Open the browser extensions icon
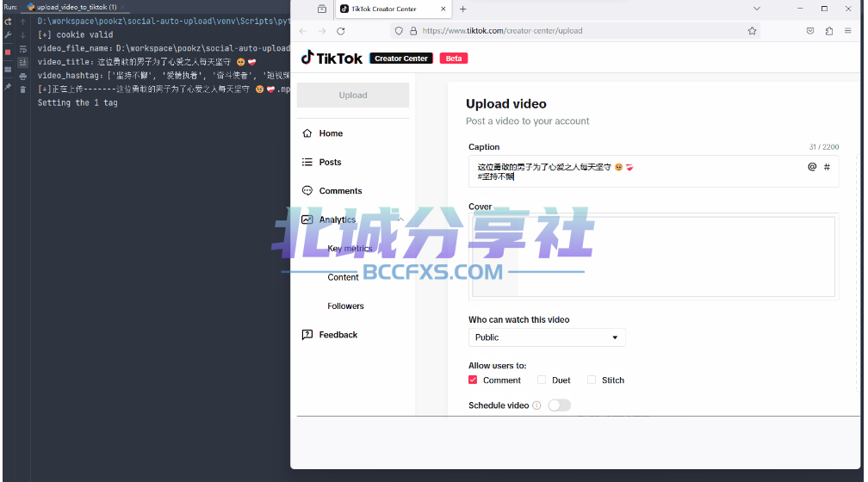Image resolution: width=868 pixels, height=482 pixels. pos(828,31)
